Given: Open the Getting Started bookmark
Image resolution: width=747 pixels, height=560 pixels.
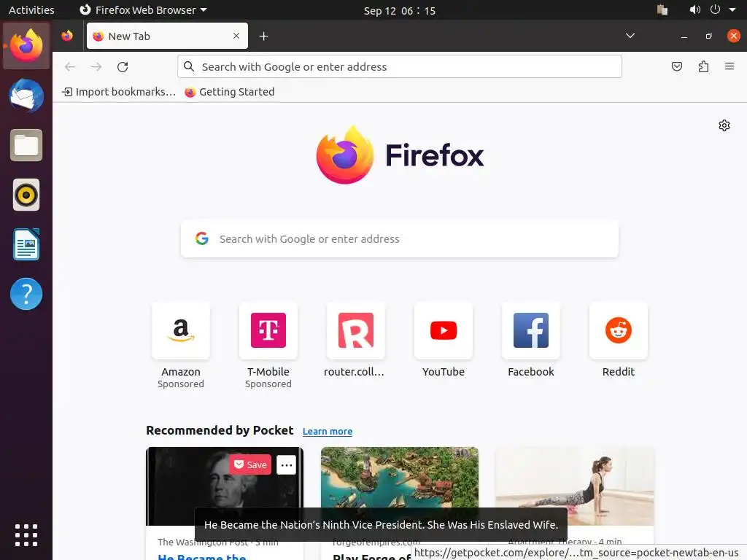Looking at the screenshot, I should (x=230, y=92).
